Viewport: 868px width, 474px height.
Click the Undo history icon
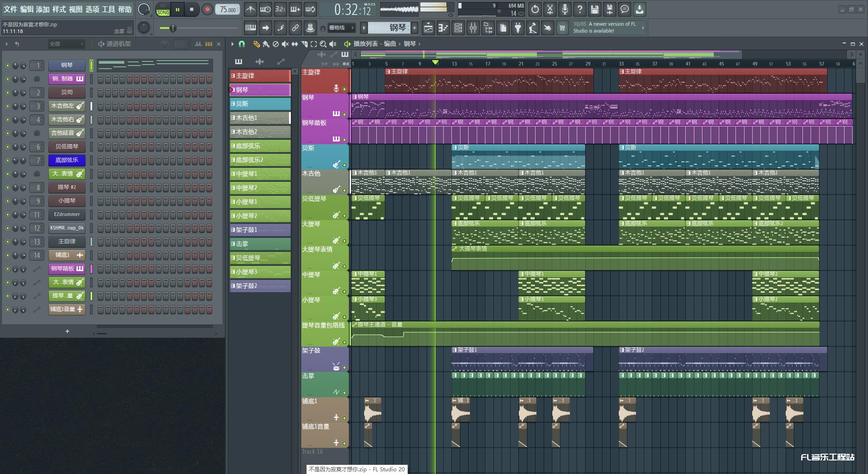tap(535, 9)
